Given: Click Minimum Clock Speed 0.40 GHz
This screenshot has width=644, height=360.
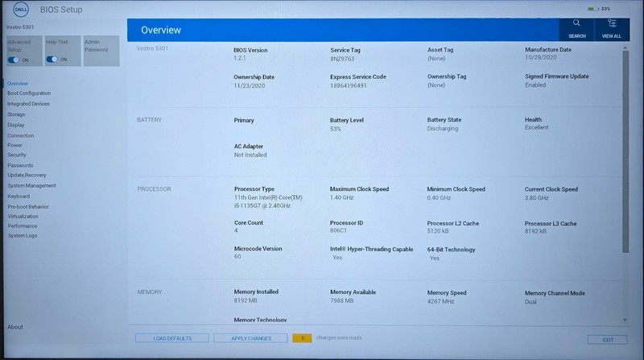Looking at the screenshot, I should [x=439, y=197].
